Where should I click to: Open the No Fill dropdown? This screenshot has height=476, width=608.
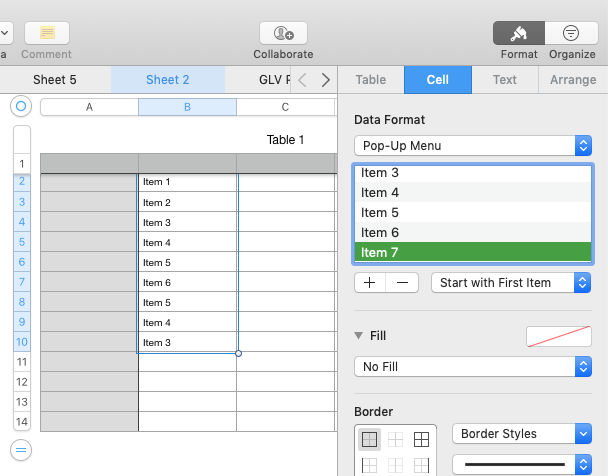(473, 367)
